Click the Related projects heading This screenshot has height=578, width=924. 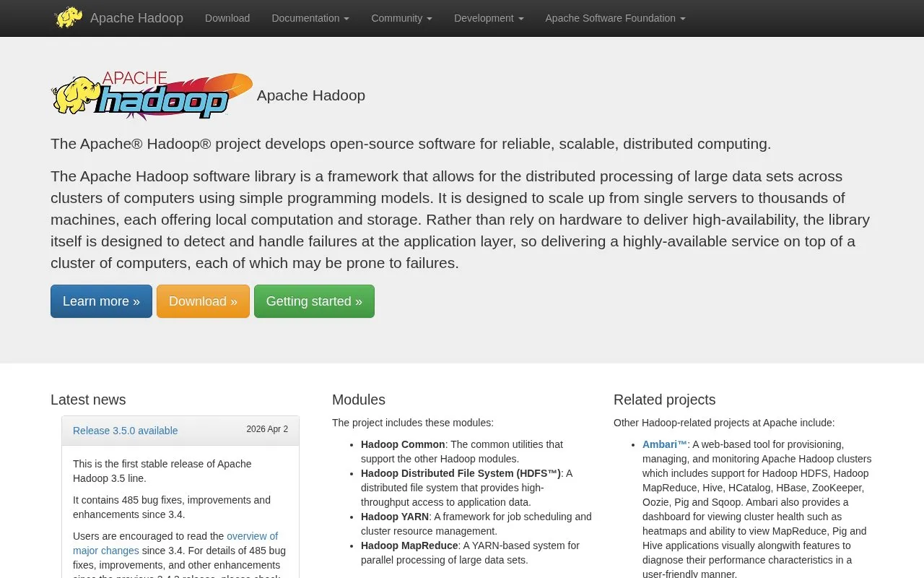(665, 400)
